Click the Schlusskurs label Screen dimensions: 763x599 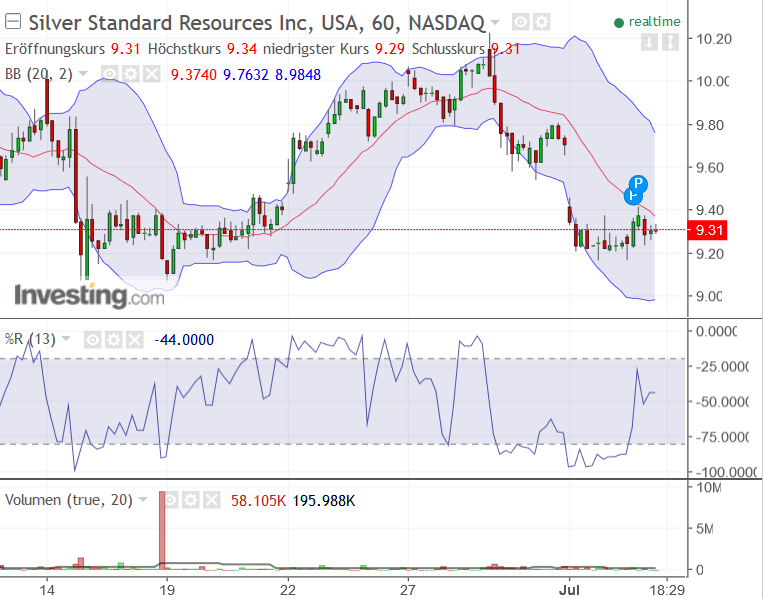click(x=448, y=49)
